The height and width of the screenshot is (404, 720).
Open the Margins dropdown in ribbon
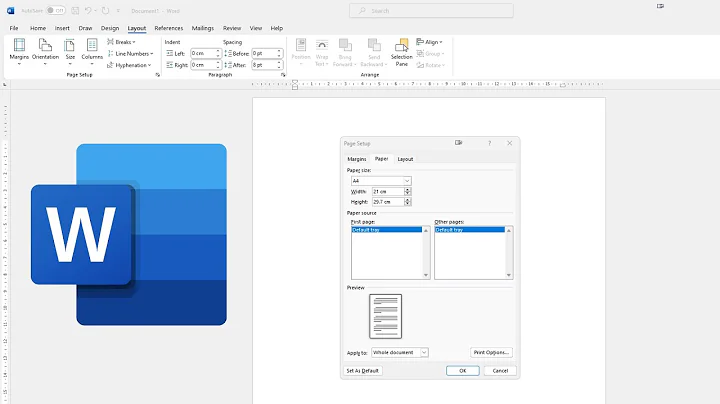pyautogui.click(x=19, y=52)
